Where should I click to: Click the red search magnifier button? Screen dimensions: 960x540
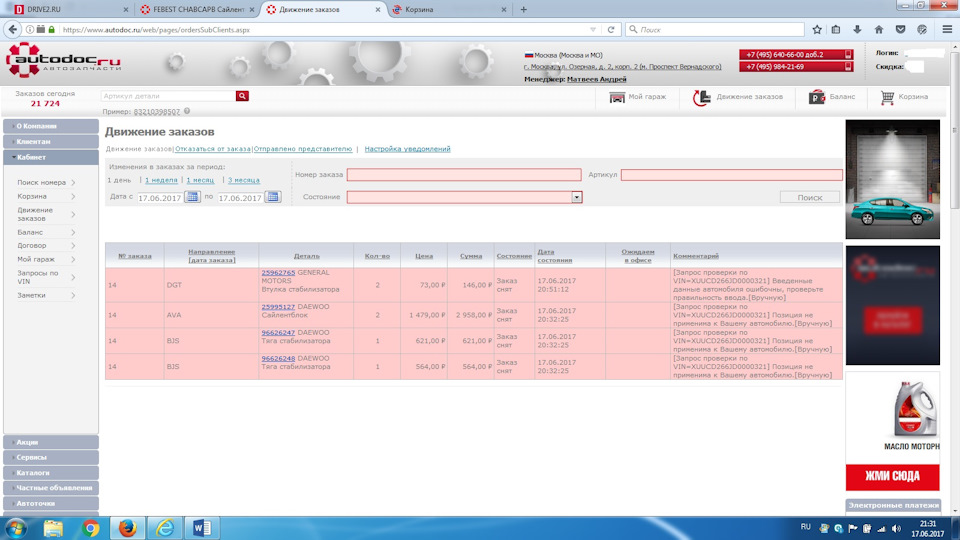click(242, 96)
